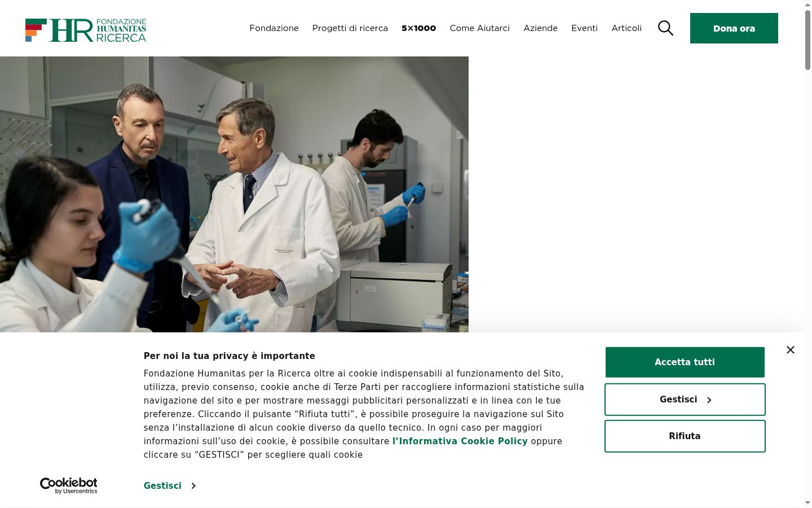Go to the 5×1000 page

coord(419,28)
